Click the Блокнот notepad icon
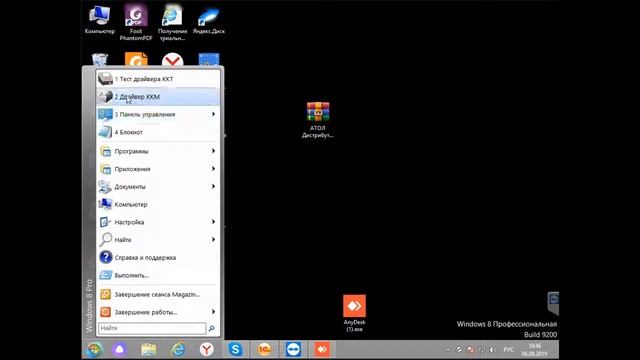 [x=105, y=132]
